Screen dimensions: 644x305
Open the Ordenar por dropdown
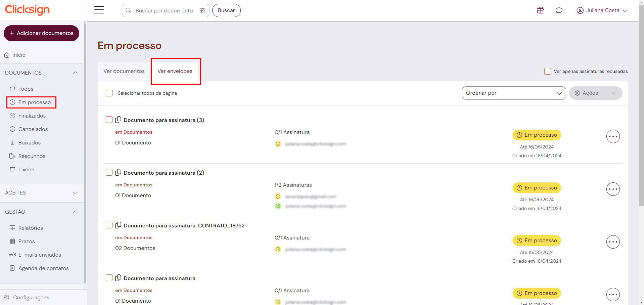[513, 93]
